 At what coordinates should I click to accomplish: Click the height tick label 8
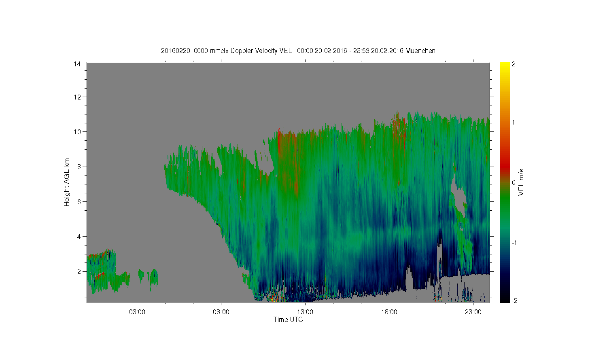pyautogui.click(x=79, y=167)
